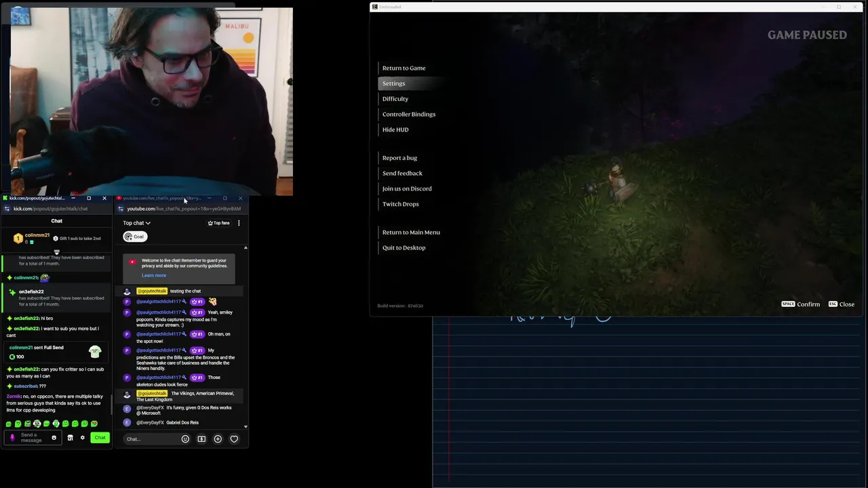Select Return to Game in pause menu
The width and height of the screenshot is (868, 488).
point(404,68)
